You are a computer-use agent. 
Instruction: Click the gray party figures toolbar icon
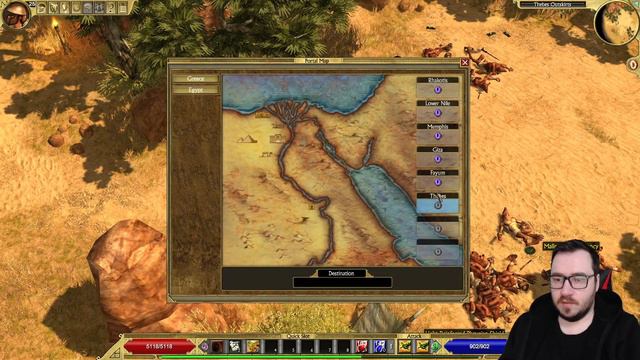click(99, 8)
